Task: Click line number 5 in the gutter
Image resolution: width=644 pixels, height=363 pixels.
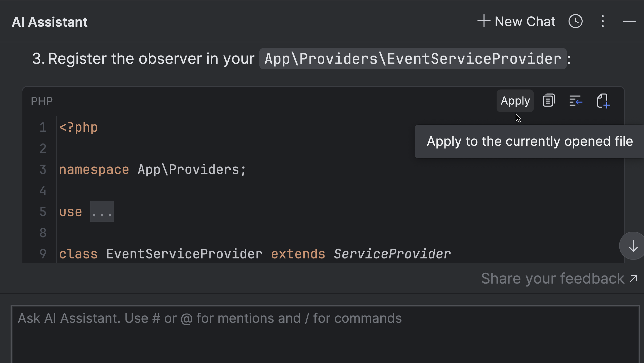Action: (x=43, y=211)
